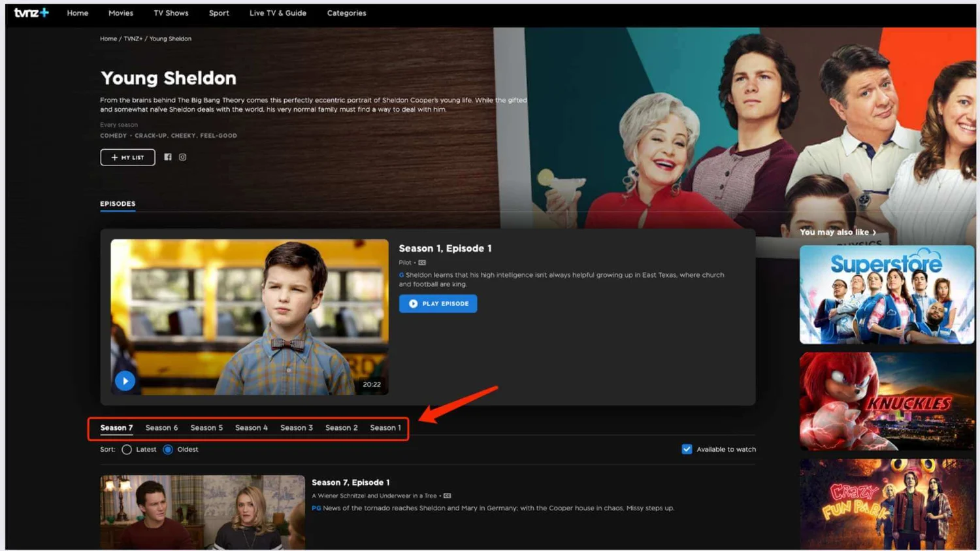Select the Season 7 tab

coord(116,428)
